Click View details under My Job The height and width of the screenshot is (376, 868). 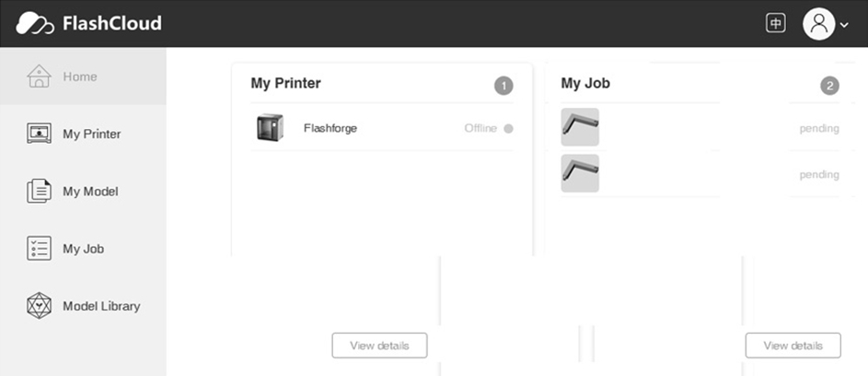(x=793, y=346)
